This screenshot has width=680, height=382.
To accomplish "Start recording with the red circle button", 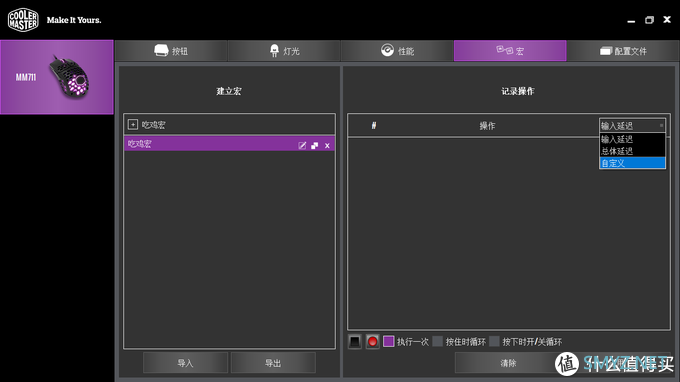I will [x=372, y=342].
